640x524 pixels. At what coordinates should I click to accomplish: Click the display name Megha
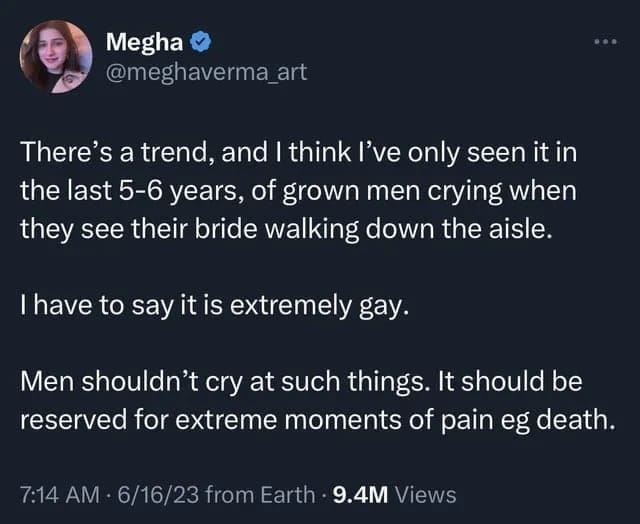(x=145, y=43)
